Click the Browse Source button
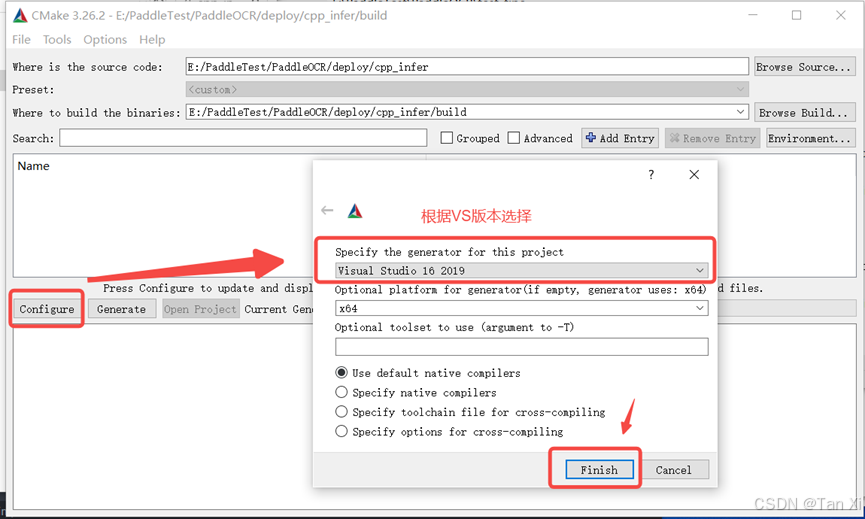Image resolution: width=865 pixels, height=519 pixels. pos(804,67)
